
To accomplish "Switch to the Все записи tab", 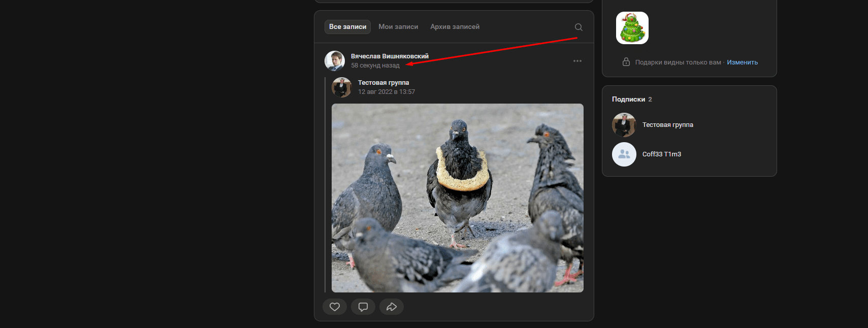I will pos(347,27).
